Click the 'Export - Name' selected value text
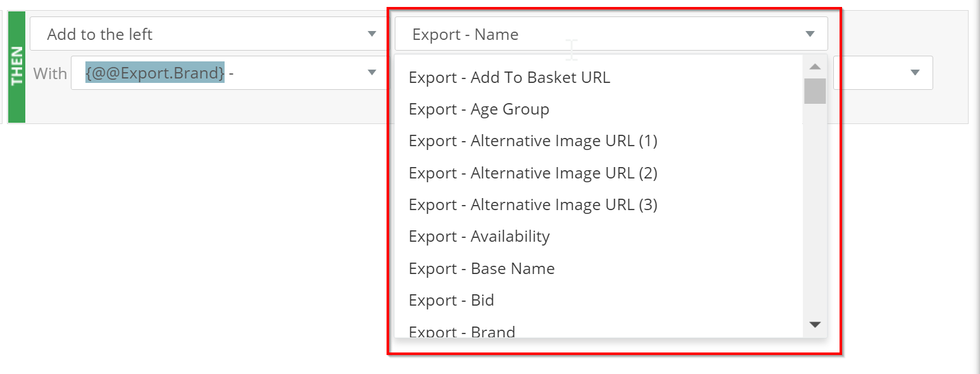This screenshot has height=374, width=980. [465, 34]
